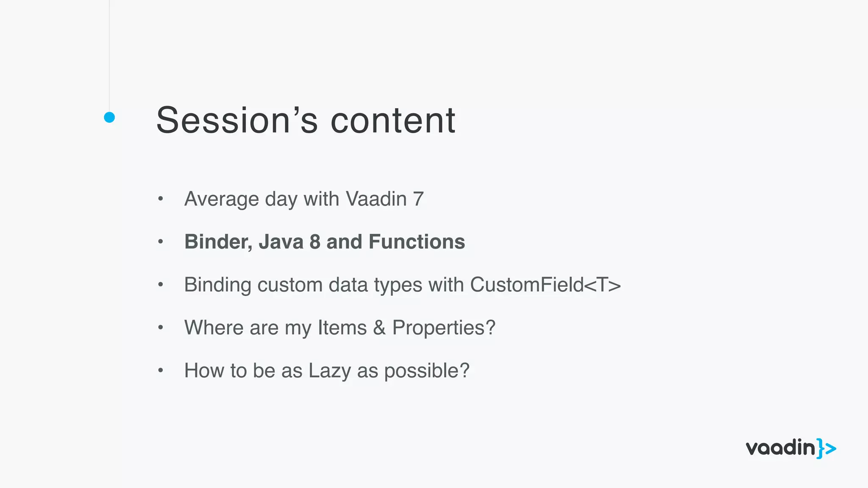Click bullet marker before How to line
Viewport: 868px width, 488px height.
(x=160, y=371)
